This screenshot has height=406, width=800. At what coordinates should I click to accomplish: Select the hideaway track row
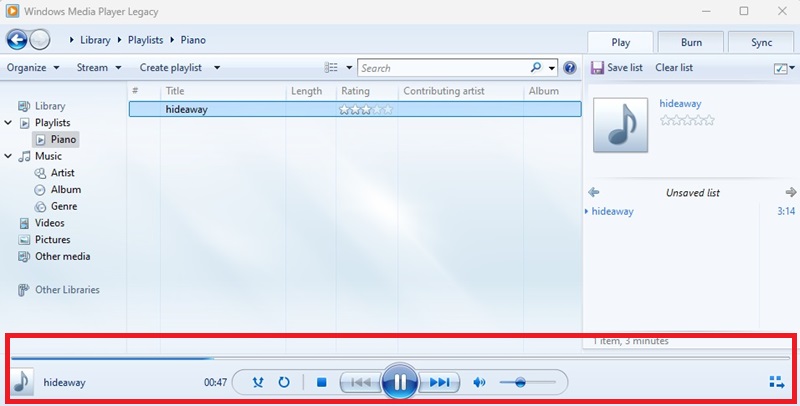point(355,109)
